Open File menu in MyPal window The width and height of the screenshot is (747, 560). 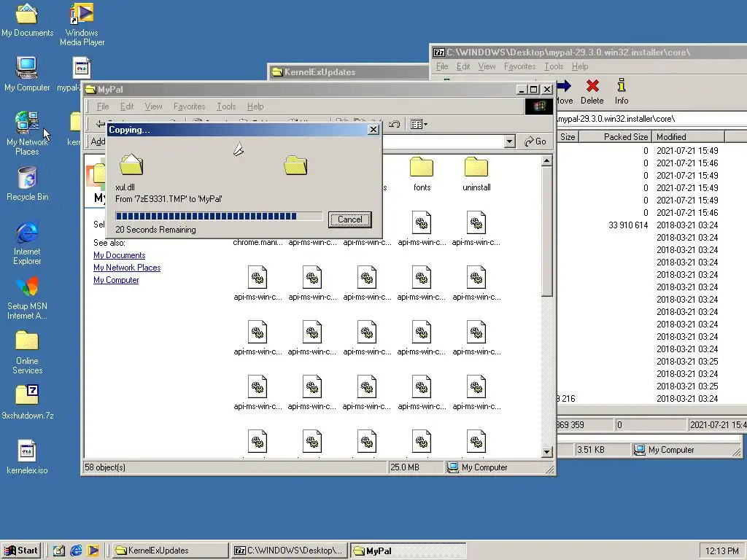click(x=103, y=106)
